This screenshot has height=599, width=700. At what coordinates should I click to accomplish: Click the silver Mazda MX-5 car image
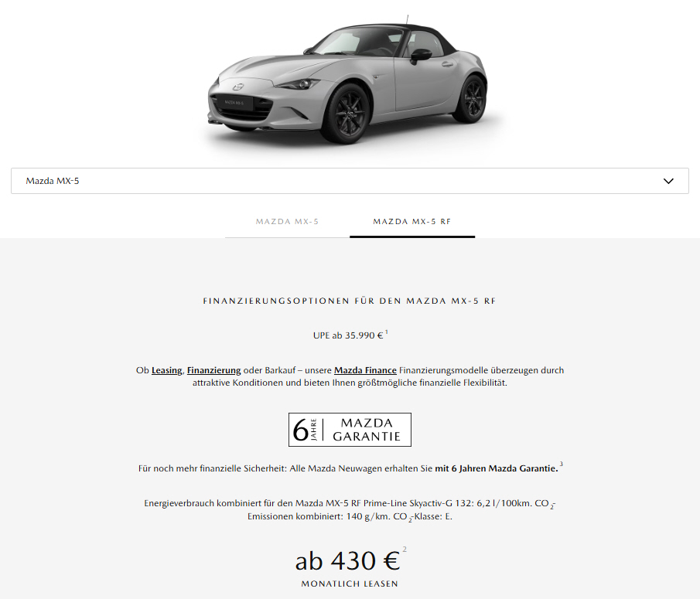point(348,80)
